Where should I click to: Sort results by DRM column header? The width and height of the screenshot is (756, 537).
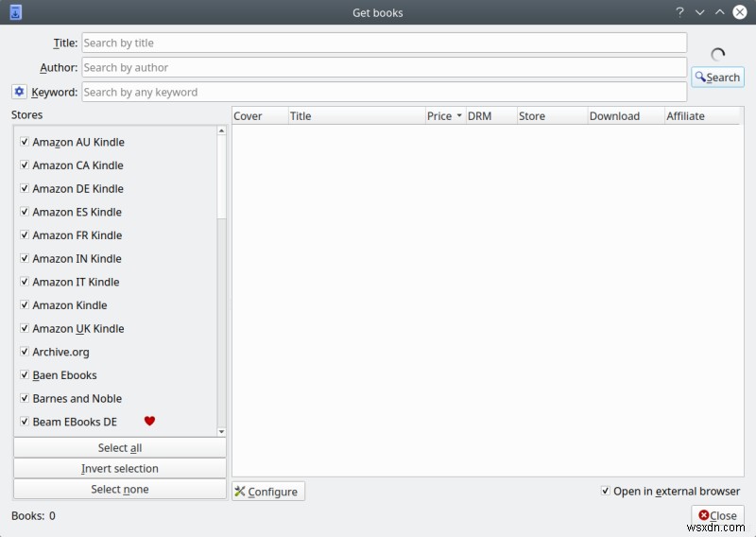(x=491, y=115)
